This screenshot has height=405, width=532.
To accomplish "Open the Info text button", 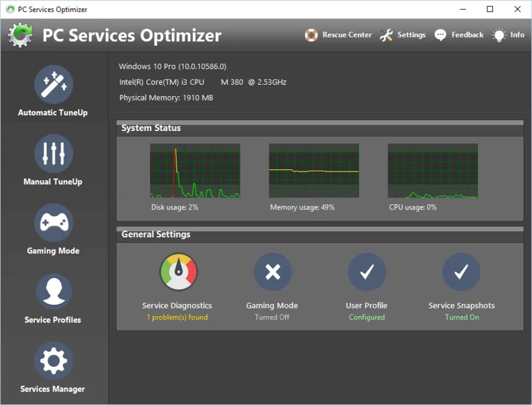I will click(x=517, y=35).
